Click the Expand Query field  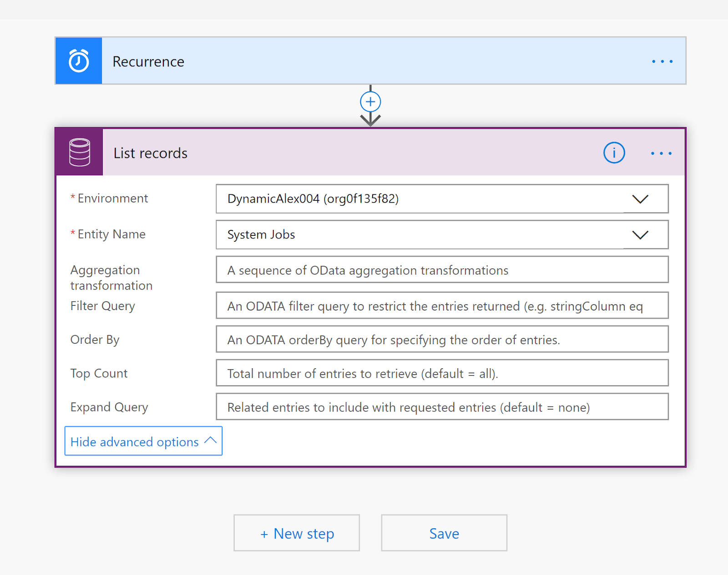(441, 407)
